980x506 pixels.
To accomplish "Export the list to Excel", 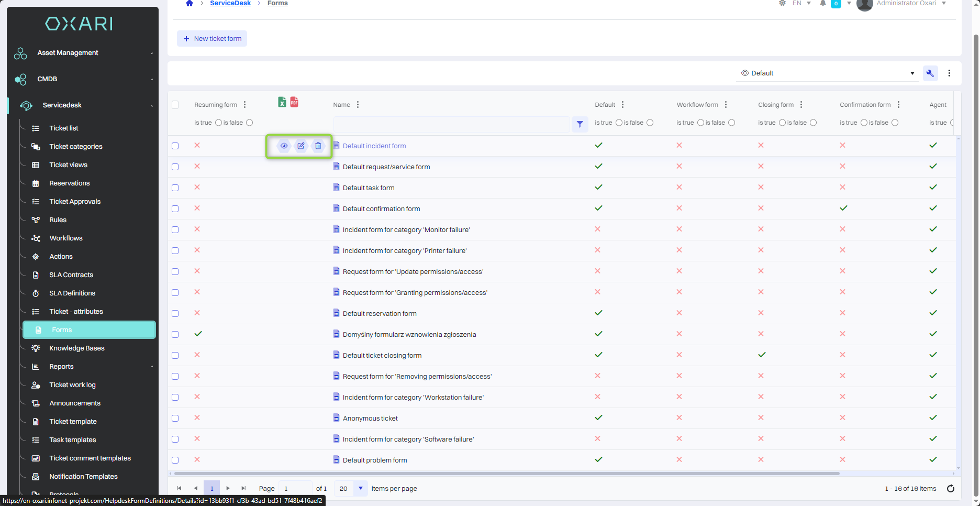I will 282,102.
